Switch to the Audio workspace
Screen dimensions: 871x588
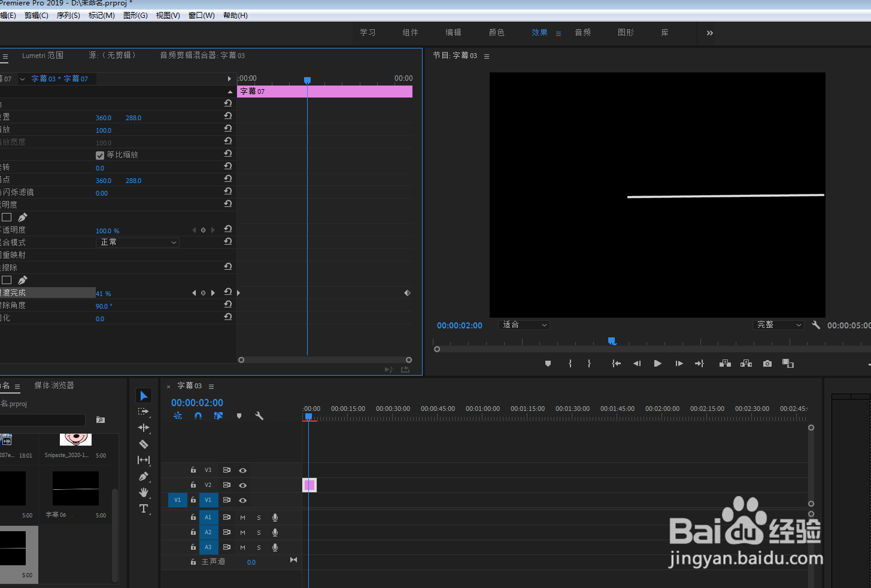coord(583,33)
